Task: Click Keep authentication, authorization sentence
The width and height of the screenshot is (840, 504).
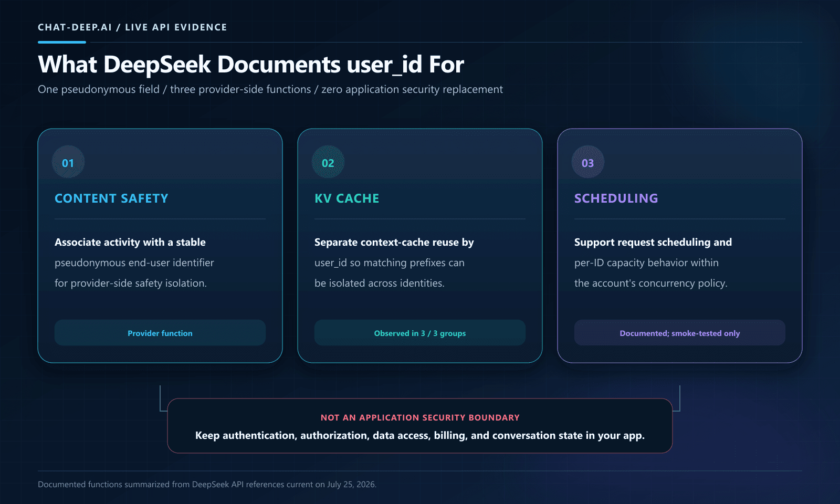Action: point(420,435)
